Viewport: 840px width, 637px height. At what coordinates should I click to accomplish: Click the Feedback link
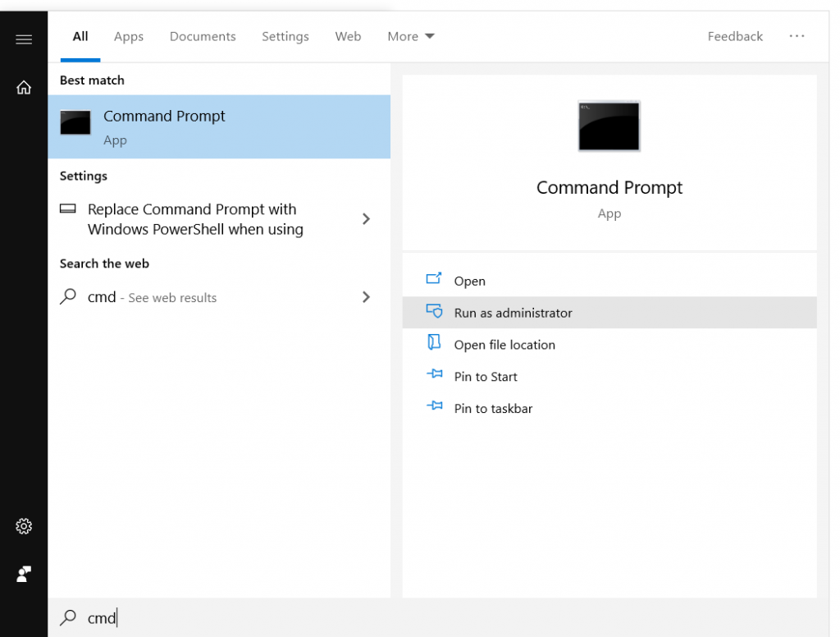[x=735, y=36]
